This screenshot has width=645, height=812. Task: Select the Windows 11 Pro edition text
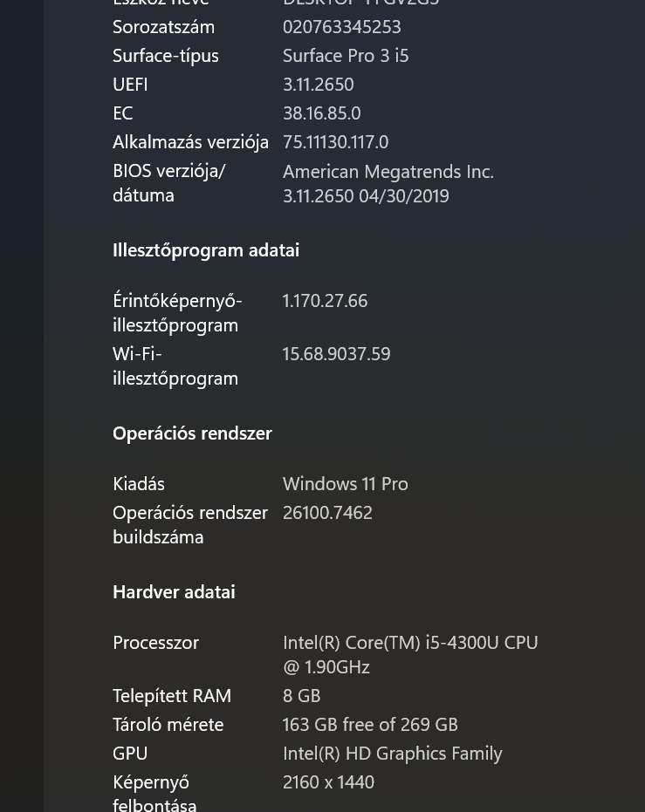point(345,484)
